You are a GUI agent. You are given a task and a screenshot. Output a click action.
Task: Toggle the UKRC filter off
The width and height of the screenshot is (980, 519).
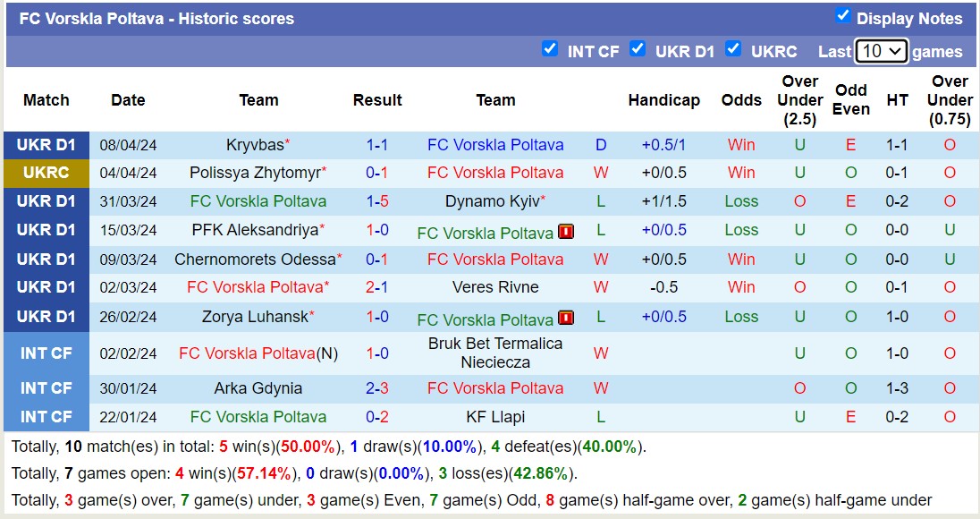(734, 49)
